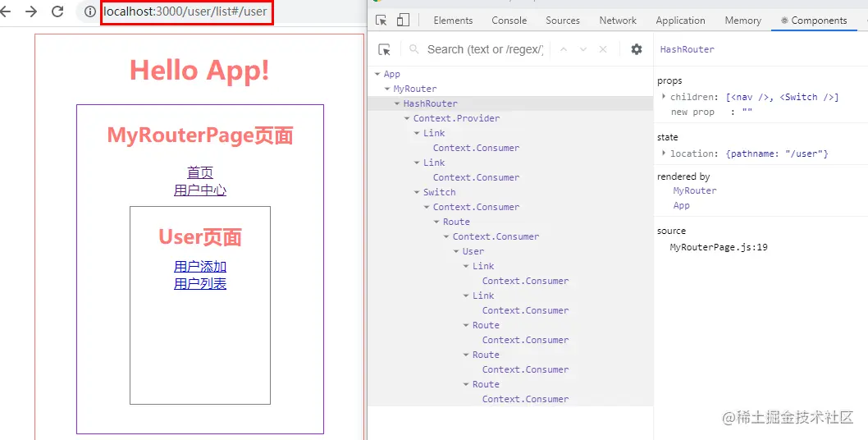868x440 pixels.
Task: Select the Route that contains User
Action: point(456,222)
